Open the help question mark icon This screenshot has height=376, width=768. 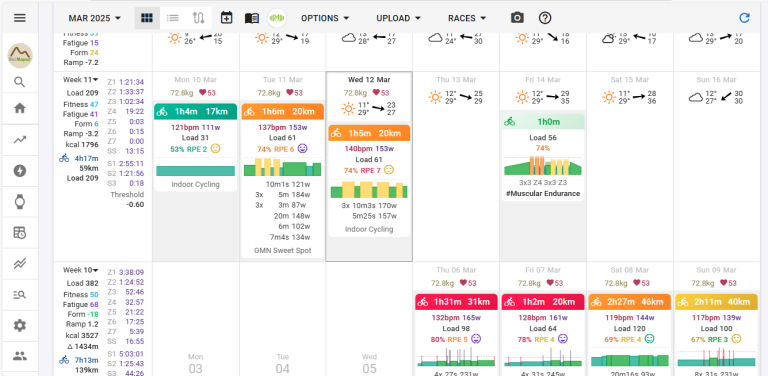(x=545, y=18)
